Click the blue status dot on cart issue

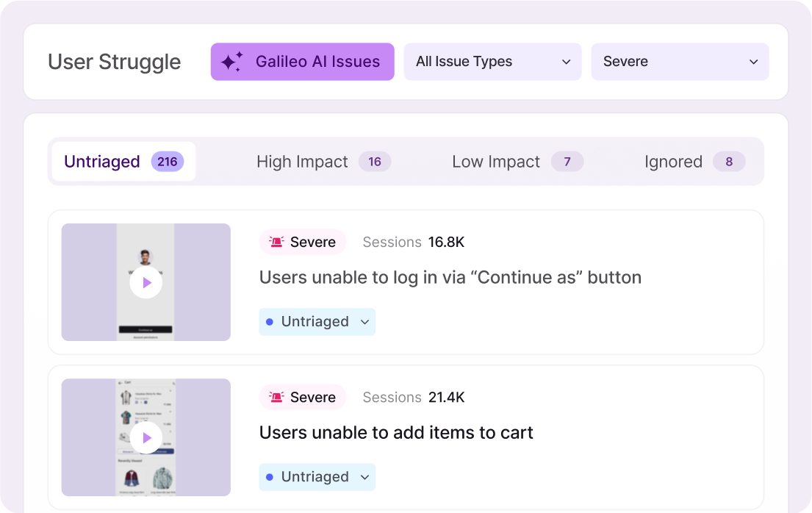click(270, 477)
